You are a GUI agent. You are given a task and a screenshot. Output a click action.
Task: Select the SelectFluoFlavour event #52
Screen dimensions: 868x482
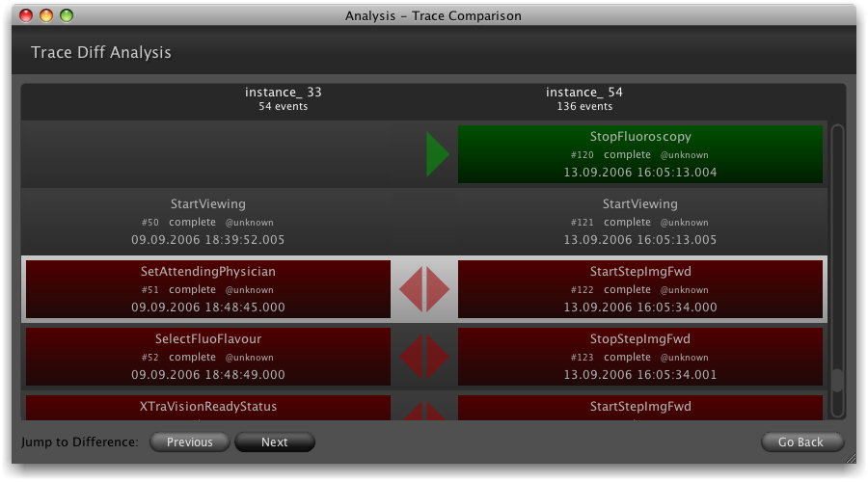click(x=207, y=357)
